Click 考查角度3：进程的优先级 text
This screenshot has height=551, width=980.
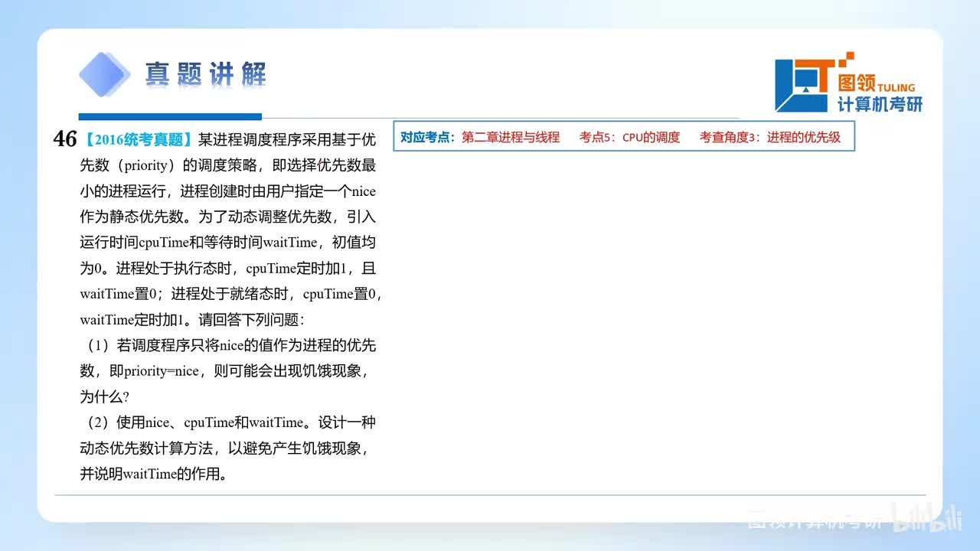[x=770, y=138]
